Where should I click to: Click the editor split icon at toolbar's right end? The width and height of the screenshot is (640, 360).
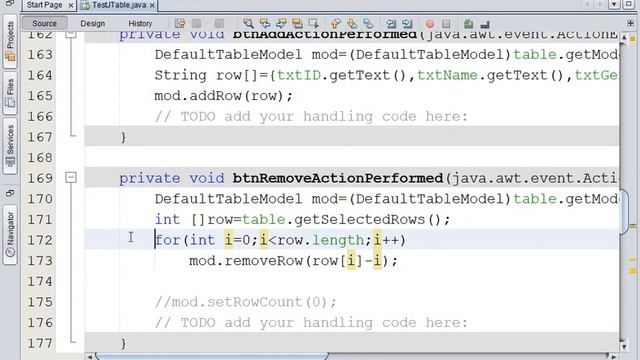[x=630, y=23]
